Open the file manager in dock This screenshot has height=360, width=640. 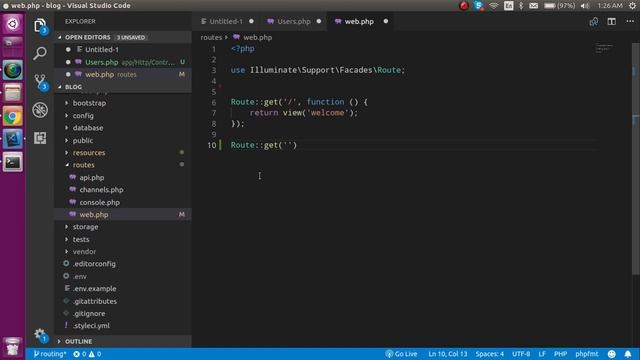click(13, 93)
